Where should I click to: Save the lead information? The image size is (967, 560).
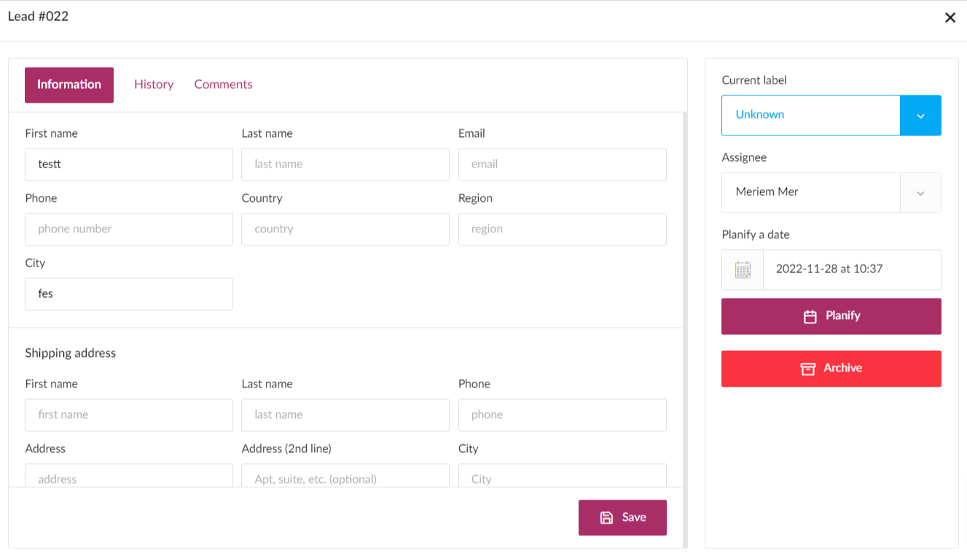tap(622, 517)
